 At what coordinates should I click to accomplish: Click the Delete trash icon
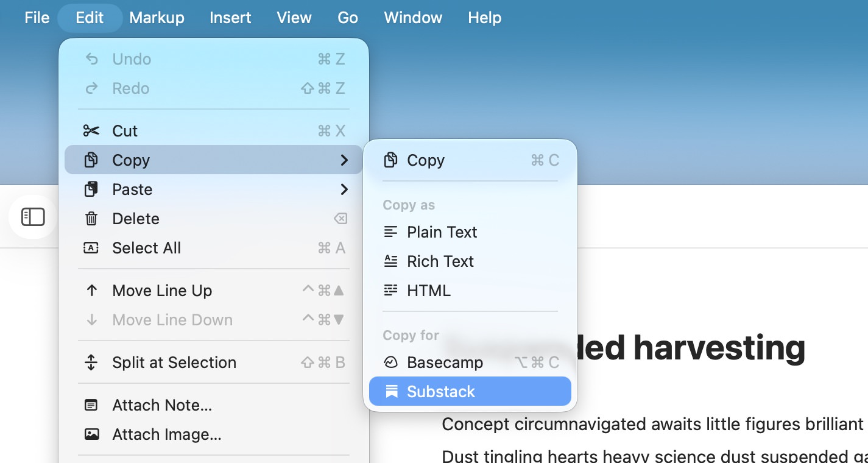[x=91, y=218]
